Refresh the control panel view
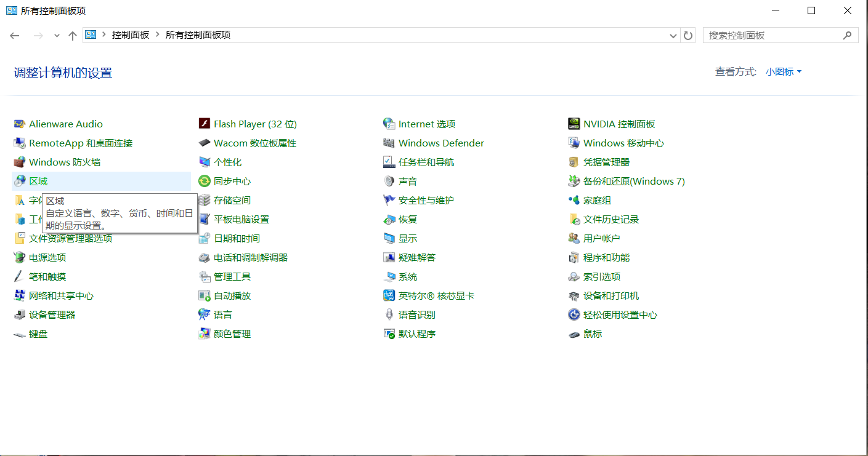Image resolution: width=868 pixels, height=456 pixels. 688,36
